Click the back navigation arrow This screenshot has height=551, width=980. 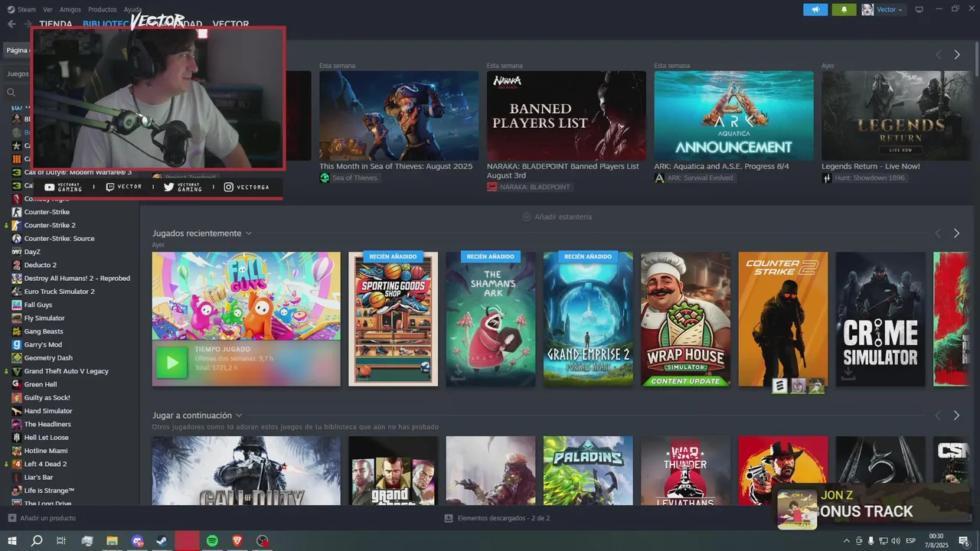[x=11, y=24]
